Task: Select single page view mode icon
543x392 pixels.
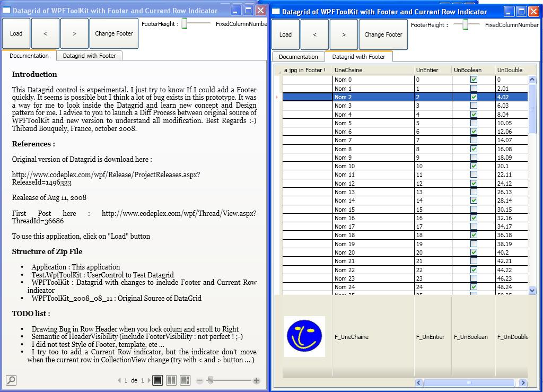Action: pyautogui.click(x=157, y=380)
